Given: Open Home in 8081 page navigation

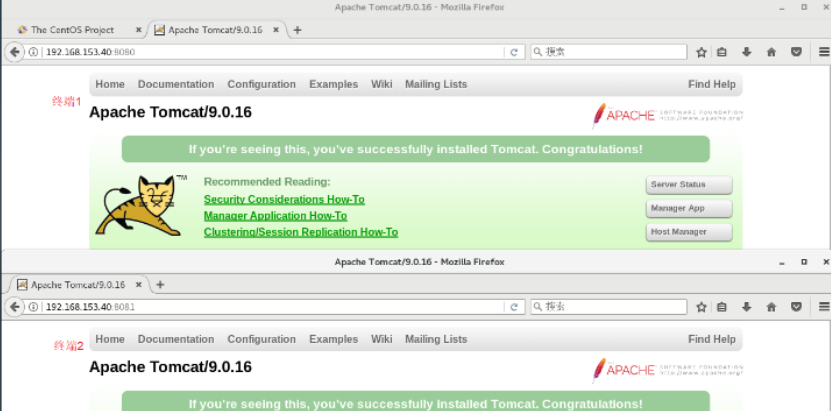Looking at the screenshot, I should tap(110, 339).
